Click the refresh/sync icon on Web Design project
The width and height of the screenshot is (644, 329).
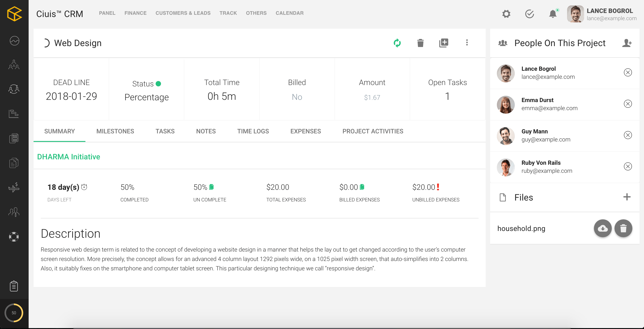point(397,43)
